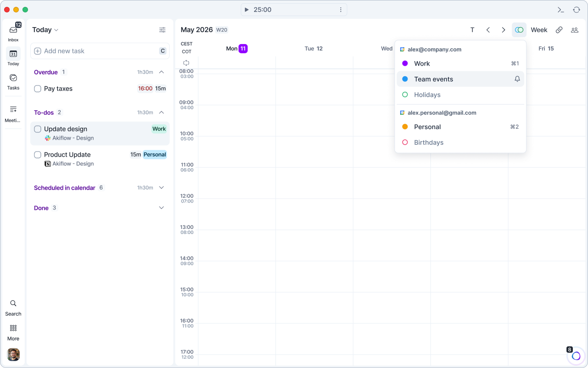Go to the previous week

(x=488, y=30)
